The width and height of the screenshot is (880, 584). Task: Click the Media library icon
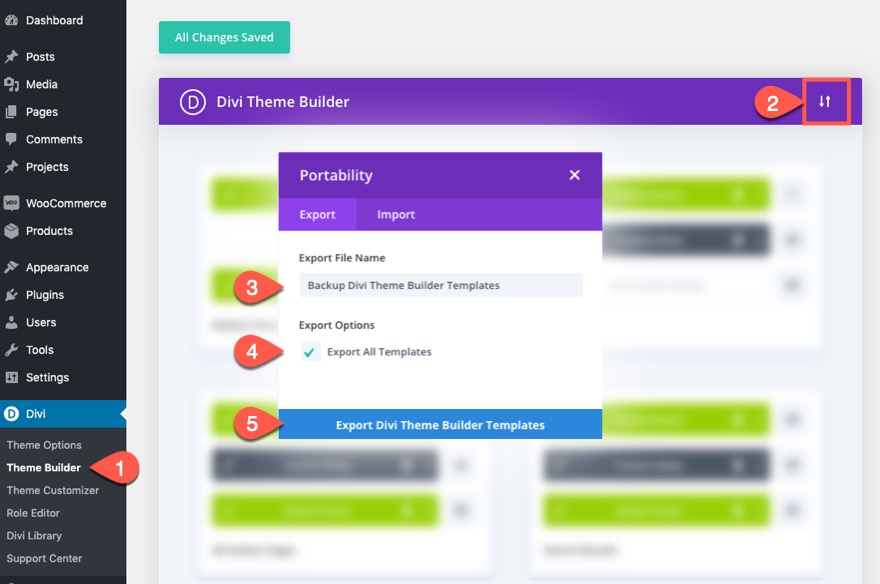11,84
